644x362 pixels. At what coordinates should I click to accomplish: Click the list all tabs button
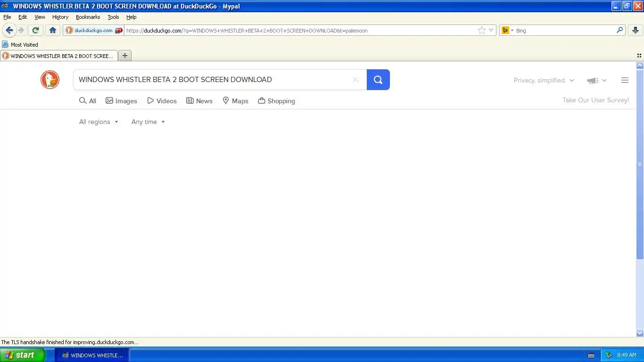click(x=639, y=56)
